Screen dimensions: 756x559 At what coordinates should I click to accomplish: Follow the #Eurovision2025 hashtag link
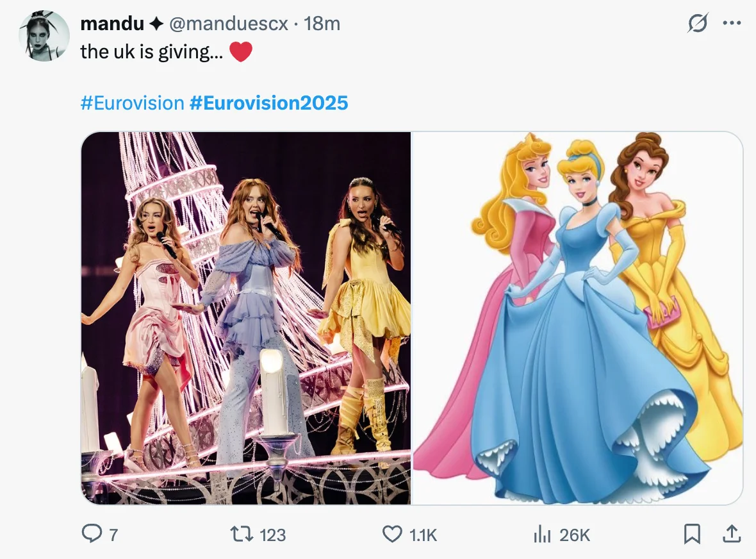[269, 103]
